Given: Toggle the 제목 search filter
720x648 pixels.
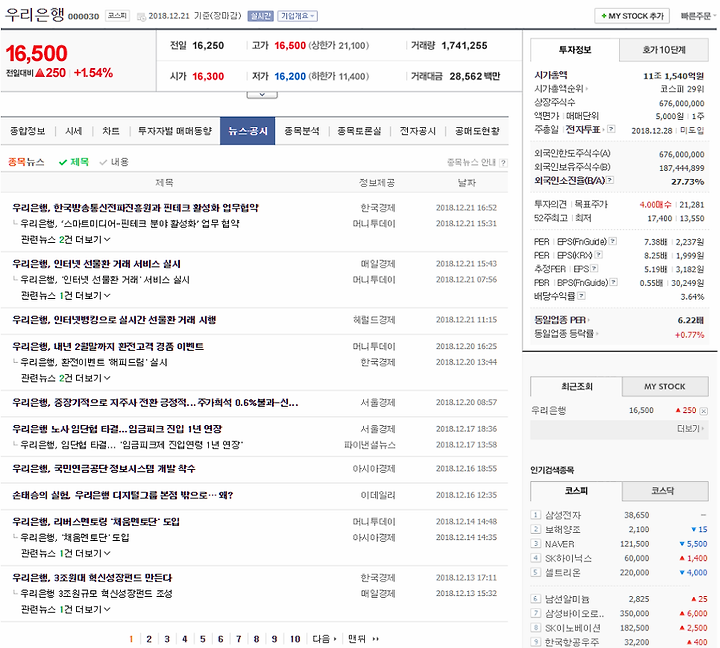Looking at the screenshot, I should 74,162.
